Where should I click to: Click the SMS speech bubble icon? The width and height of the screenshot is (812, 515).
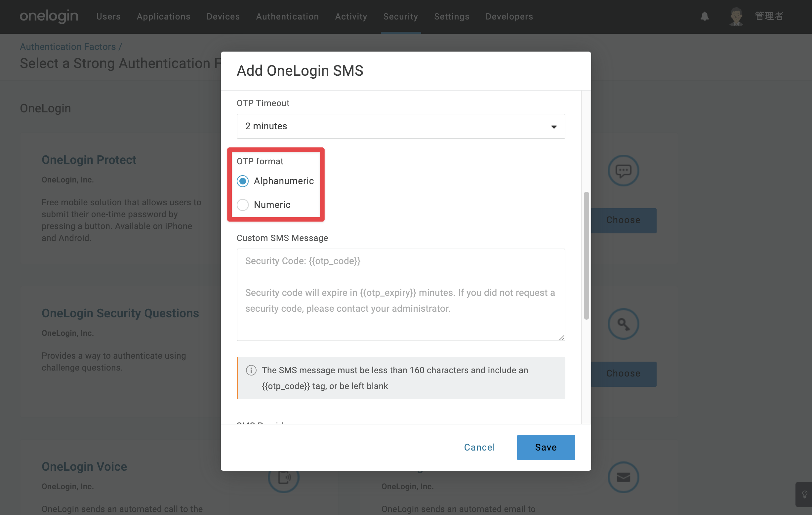pyautogui.click(x=623, y=171)
